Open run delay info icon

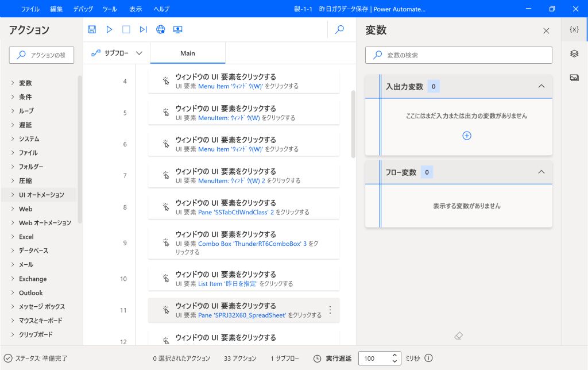(428, 358)
